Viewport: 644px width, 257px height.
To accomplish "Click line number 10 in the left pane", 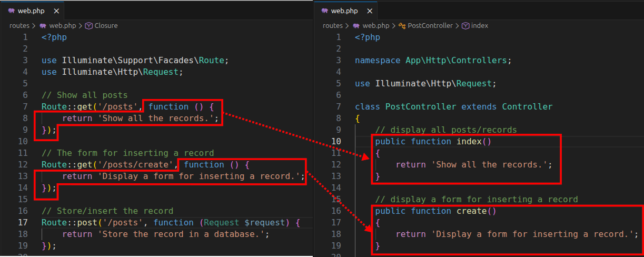I will point(23,141).
